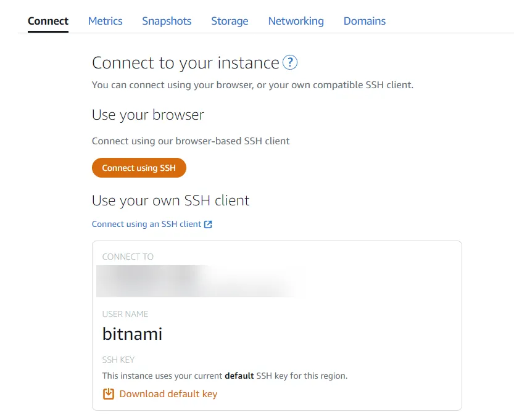Screen dimensions: 514x420
Task: Click the SSH KEY label
Action: (x=118, y=360)
